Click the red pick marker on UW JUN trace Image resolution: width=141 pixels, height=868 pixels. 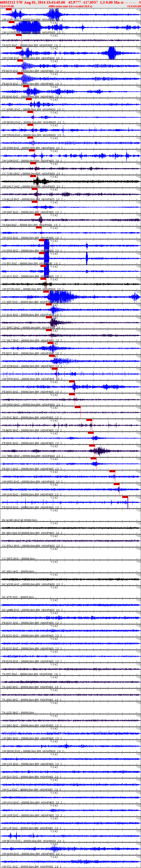click(117, 484)
